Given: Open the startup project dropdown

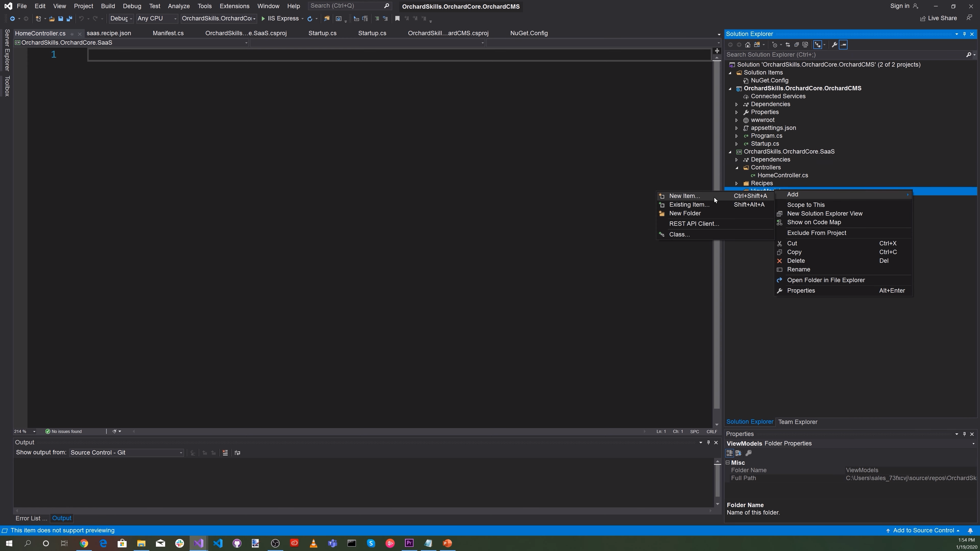Looking at the screenshot, I should (219, 18).
